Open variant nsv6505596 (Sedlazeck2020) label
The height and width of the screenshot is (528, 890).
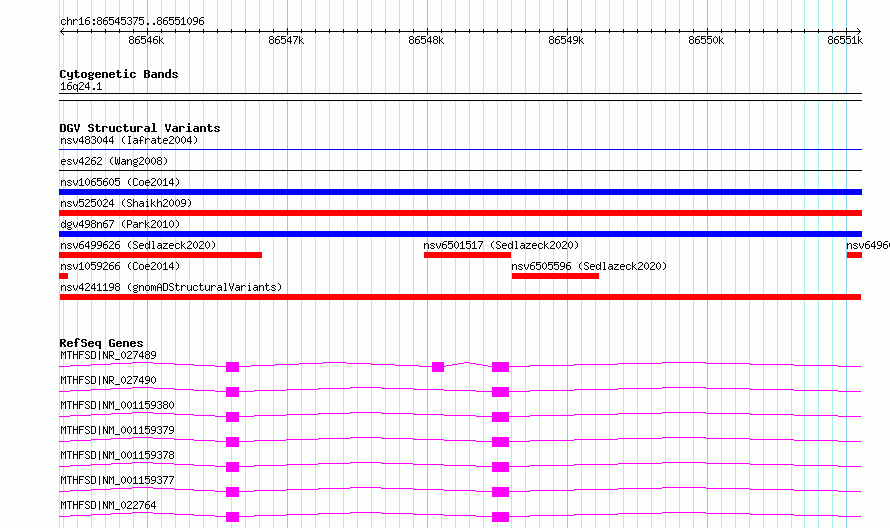coord(589,266)
